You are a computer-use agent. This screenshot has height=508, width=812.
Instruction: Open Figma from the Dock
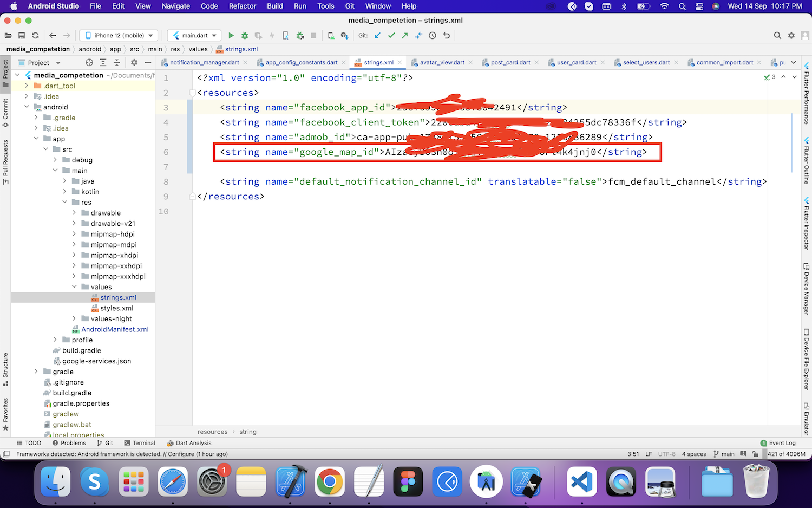[408, 481]
